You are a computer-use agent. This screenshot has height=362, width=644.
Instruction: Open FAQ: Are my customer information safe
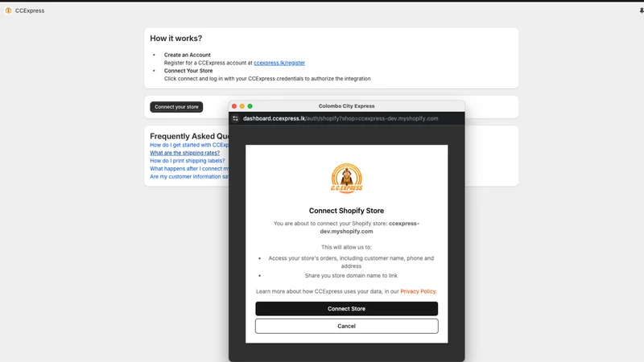click(189, 176)
